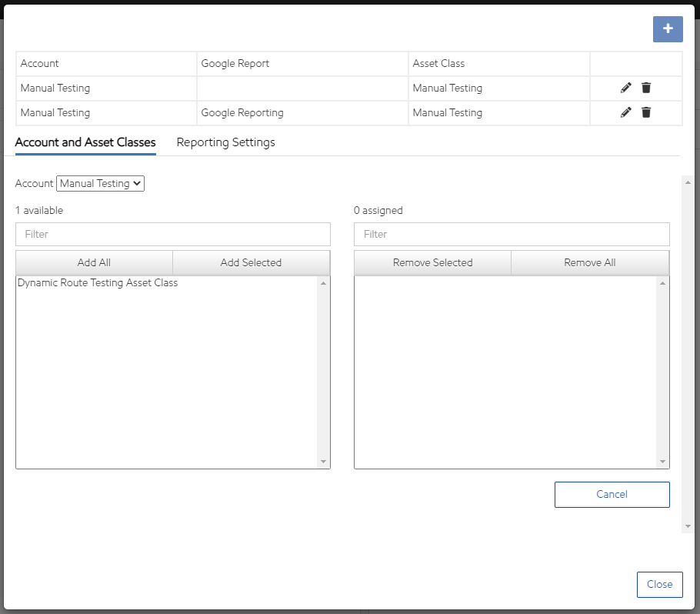Delete the Google Reporting row
Screen dimensions: 700x614
pyautogui.click(x=646, y=113)
